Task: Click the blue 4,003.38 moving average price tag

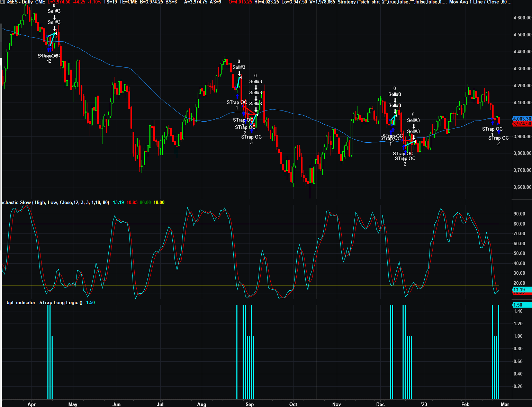Action: [x=522, y=119]
